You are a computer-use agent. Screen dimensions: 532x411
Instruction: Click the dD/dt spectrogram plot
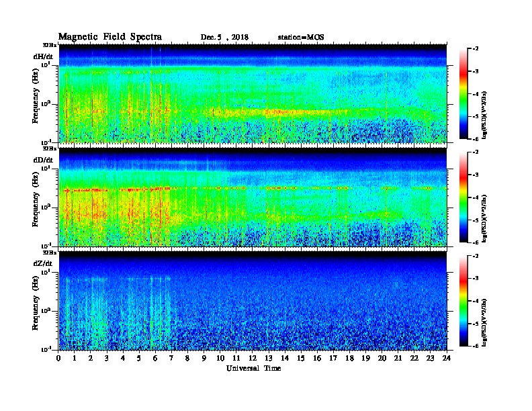tap(253, 197)
